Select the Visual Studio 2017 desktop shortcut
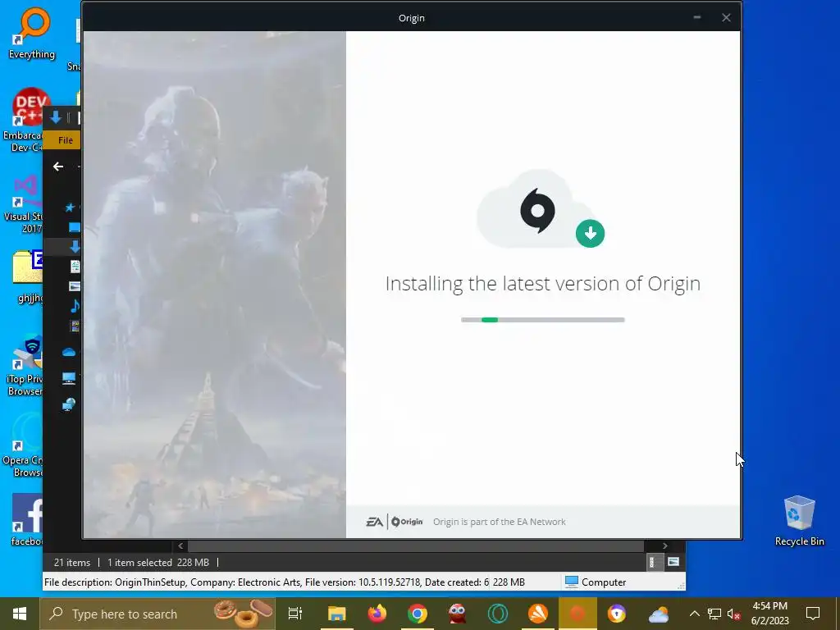This screenshot has width=840, height=630. click(x=23, y=204)
